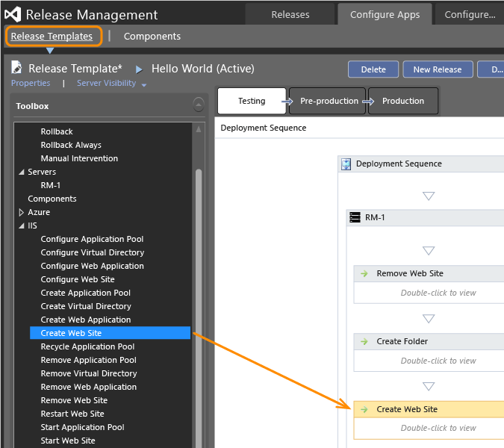This screenshot has height=448, width=504.
Task: Click the Visual Studio logo icon
Action: pyautogui.click(x=13, y=14)
